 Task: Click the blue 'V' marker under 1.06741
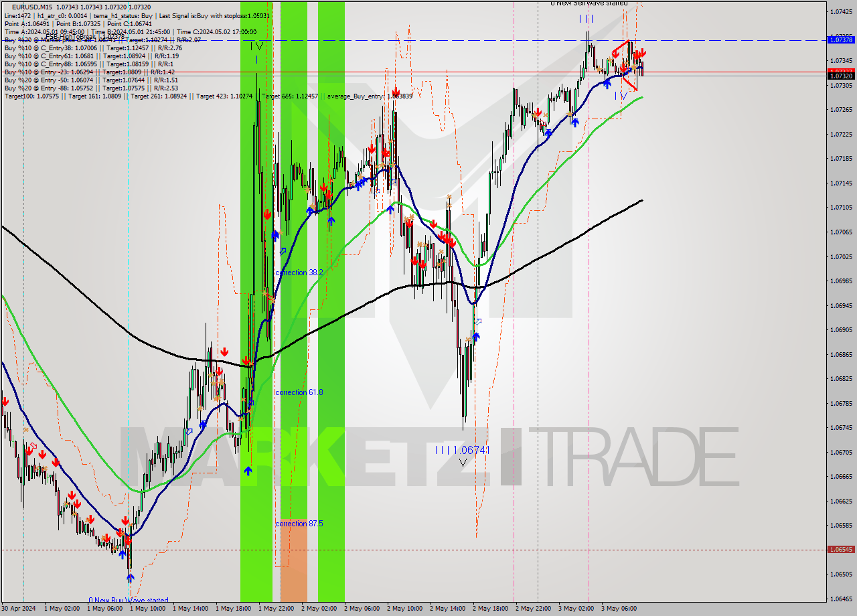(x=463, y=462)
